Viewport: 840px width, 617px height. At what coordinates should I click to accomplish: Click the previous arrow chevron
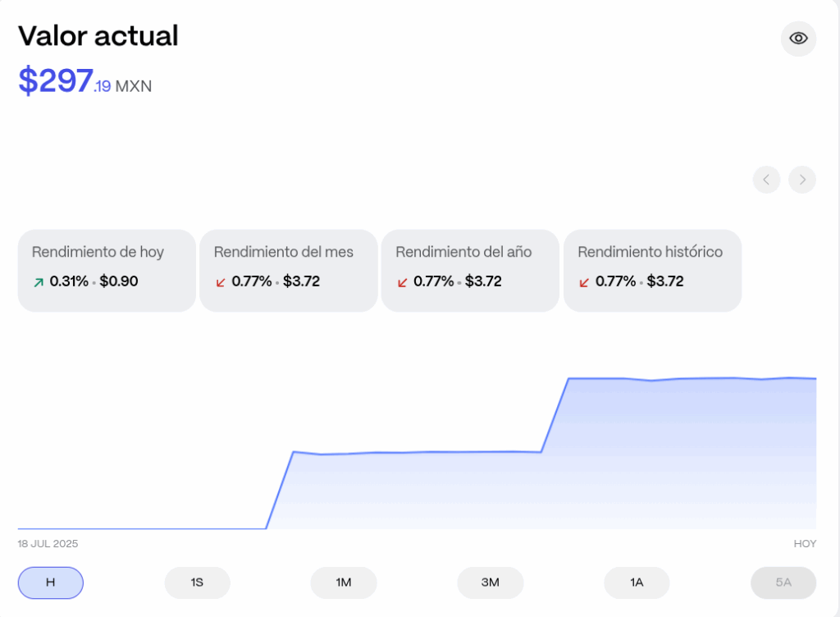[766, 180]
